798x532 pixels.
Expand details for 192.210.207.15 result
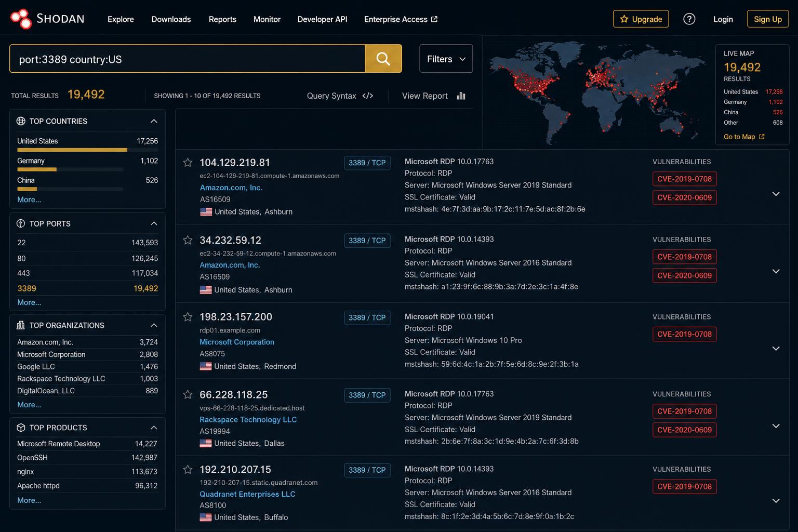[x=776, y=501]
